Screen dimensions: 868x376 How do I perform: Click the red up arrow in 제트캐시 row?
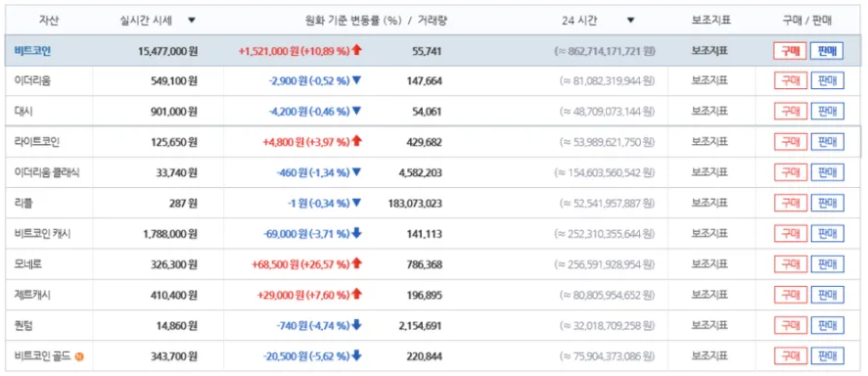356,295
